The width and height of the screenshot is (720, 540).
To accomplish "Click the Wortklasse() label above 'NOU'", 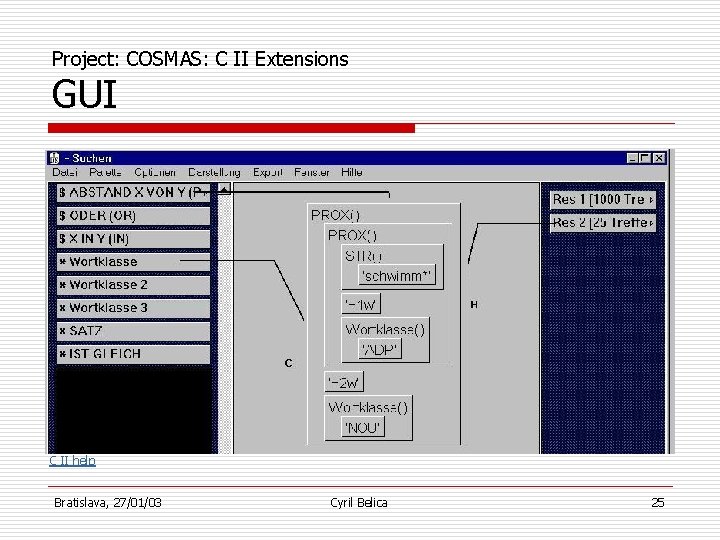I will click(x=368, y=407).
